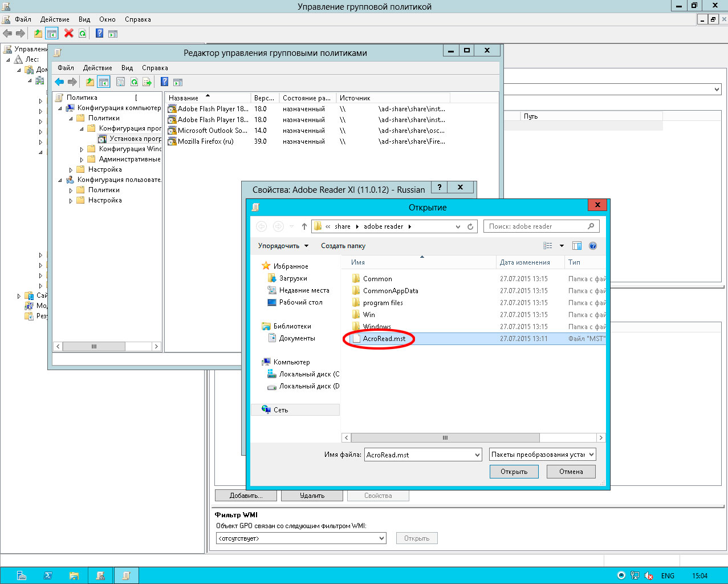This screenshot has width=728, height=584.
Task: Click search magnifier in Open dialog
Action: pos(591,226)
